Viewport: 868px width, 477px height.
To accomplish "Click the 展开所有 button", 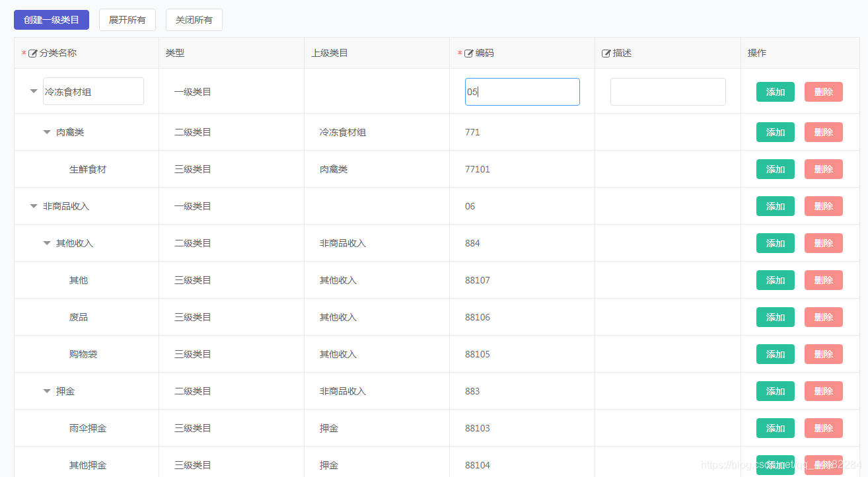I will (x=127, y=20).
